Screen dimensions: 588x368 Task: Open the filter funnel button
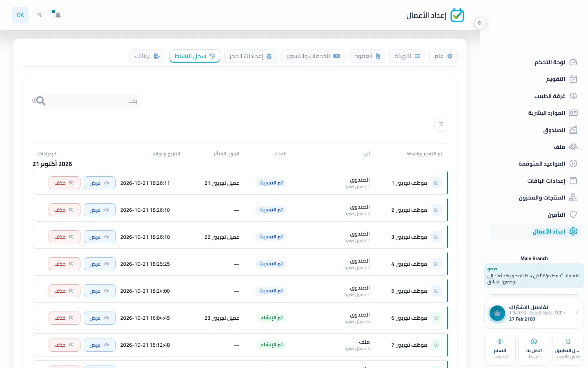point(441,124)
